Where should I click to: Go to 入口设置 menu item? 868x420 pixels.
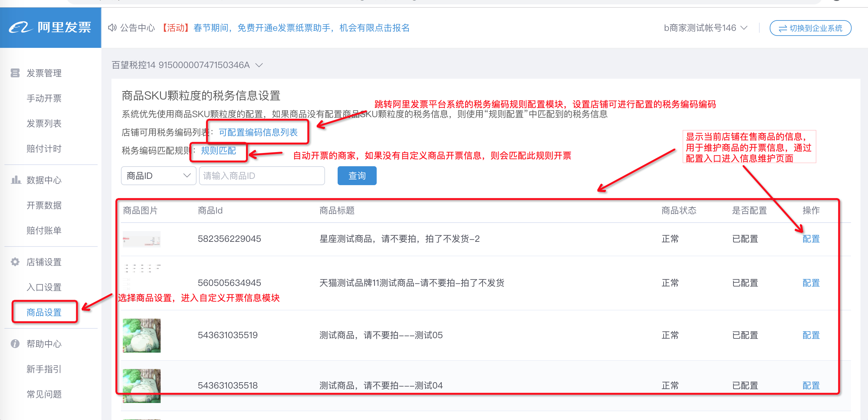(x=44, y=287)
